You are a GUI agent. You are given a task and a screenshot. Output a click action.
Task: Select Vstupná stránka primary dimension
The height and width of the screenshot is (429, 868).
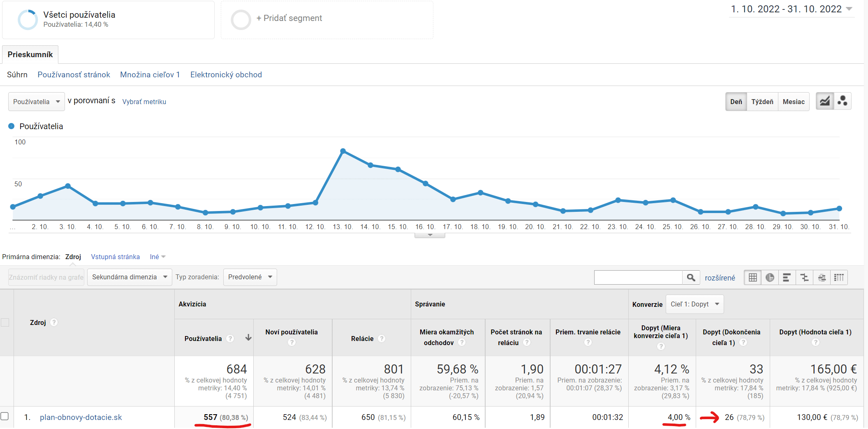point(116,257)
